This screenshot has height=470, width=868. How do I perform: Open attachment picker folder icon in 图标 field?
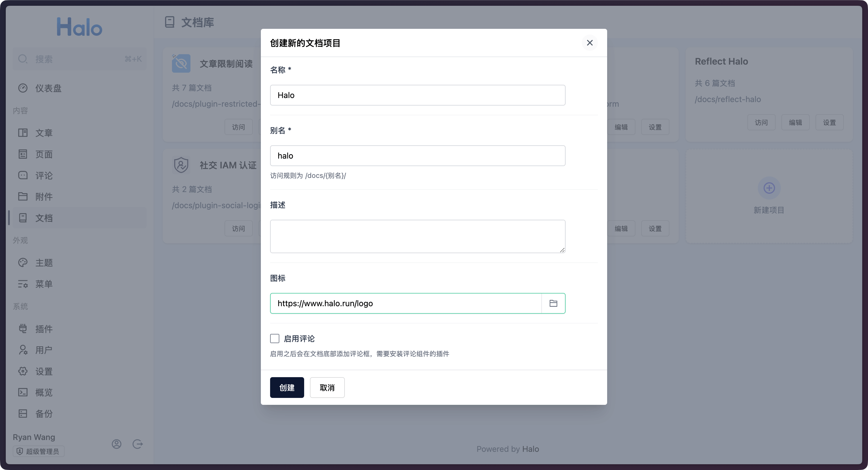point(553,303)
